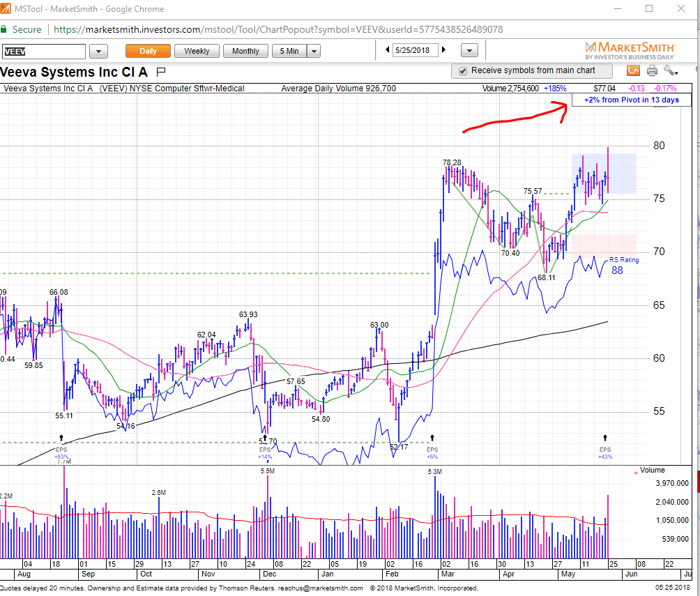Click the MarketSmith logo
This screenshot has height=596, width=700.
(x=630, y=50)
